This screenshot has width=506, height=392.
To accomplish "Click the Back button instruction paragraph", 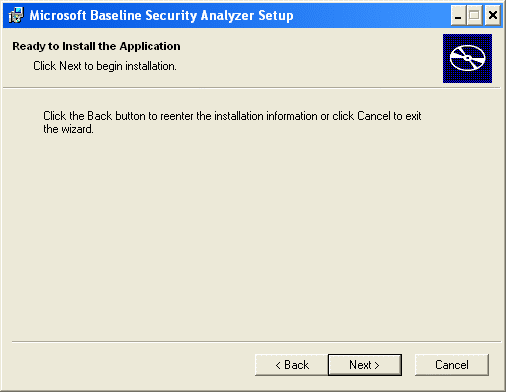I will click(232, 122).
